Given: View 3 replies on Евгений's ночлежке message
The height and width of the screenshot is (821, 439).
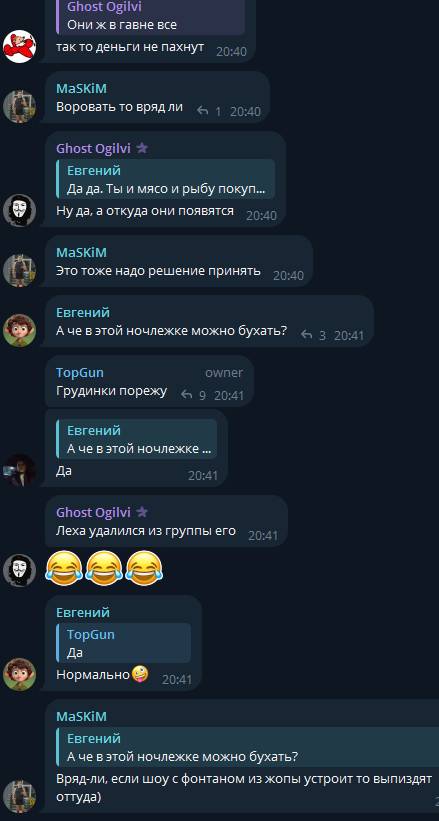Looking at the screenshot, I should tap(314, 335).
